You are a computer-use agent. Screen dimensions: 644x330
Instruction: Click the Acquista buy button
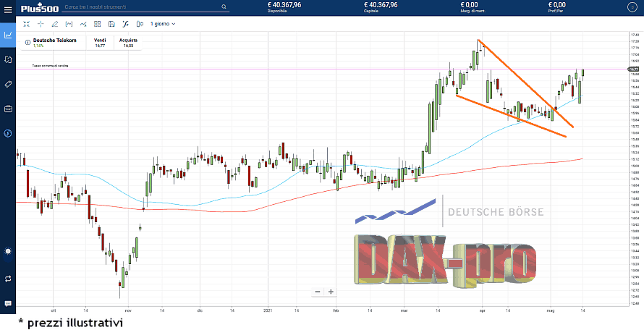tap(128, 43)
